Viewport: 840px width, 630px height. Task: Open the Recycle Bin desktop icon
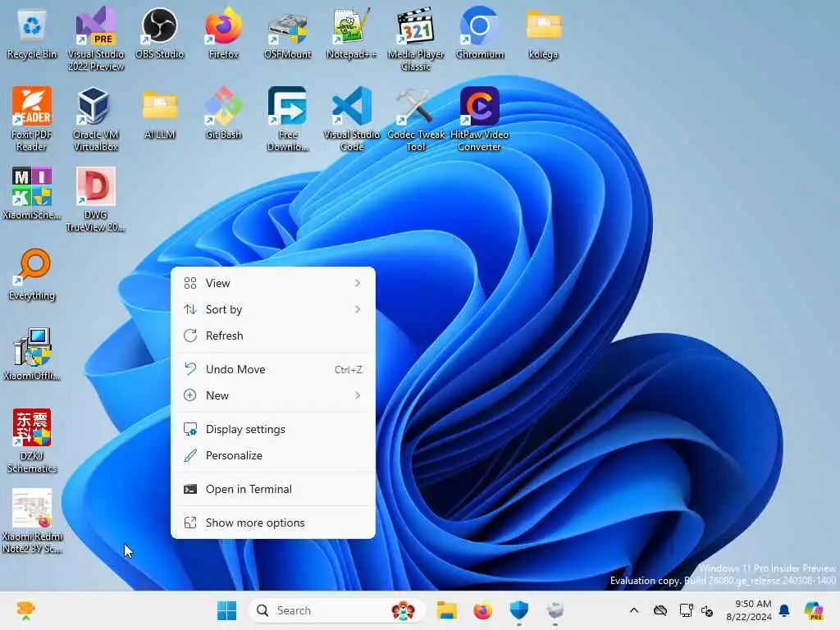point(32,34)
